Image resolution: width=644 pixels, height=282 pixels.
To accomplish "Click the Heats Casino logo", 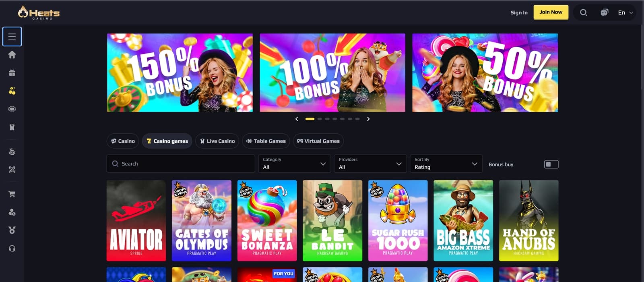I will point(39,12).
